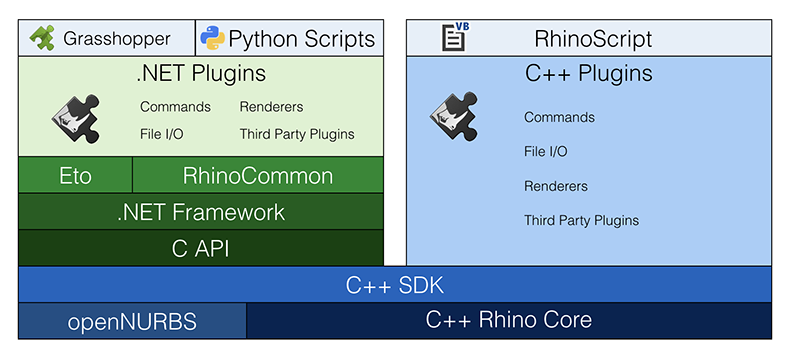Select the Grasshopper box

tap(107, 38)
